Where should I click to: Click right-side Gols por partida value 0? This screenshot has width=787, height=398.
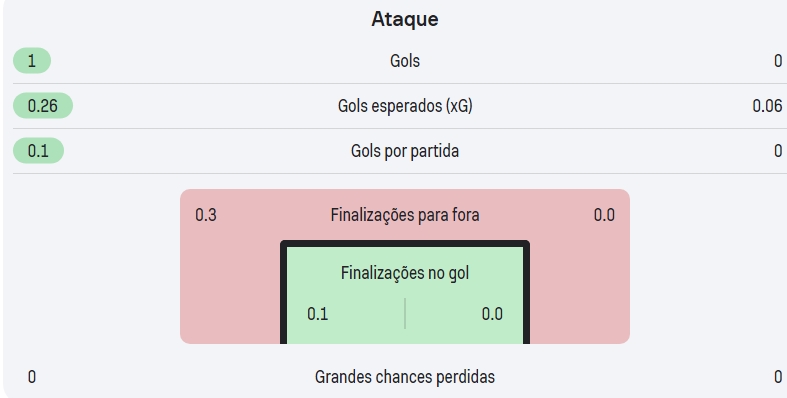(x=777, y=151)
